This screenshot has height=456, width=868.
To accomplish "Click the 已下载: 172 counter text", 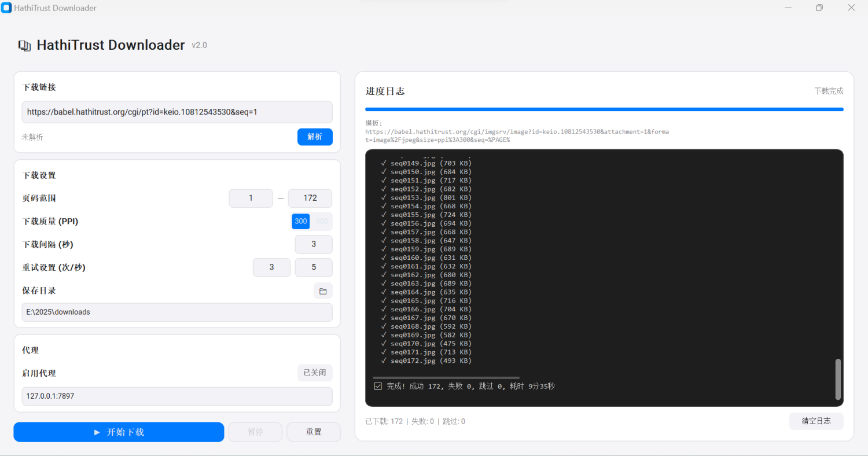I will [x=384, y=421].
